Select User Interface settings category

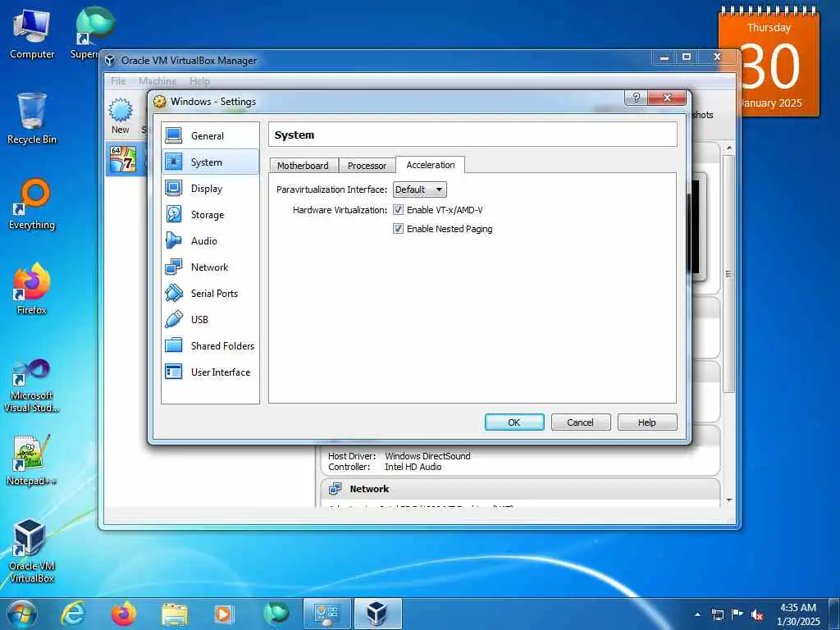pos(210,372)
